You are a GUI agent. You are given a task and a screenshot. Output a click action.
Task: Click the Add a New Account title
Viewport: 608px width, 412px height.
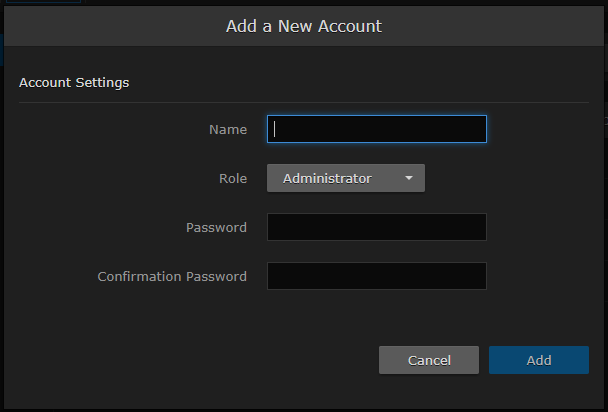click(x=304, y=25)
